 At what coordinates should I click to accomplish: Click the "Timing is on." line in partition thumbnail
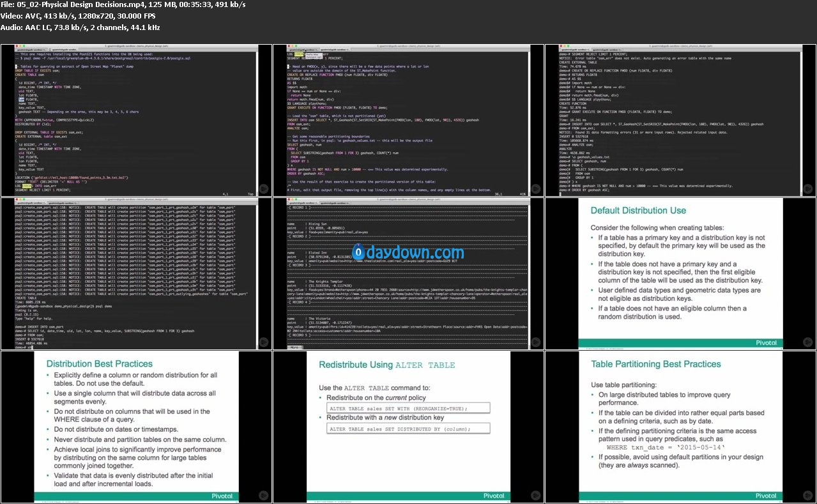tap(27, 310)
